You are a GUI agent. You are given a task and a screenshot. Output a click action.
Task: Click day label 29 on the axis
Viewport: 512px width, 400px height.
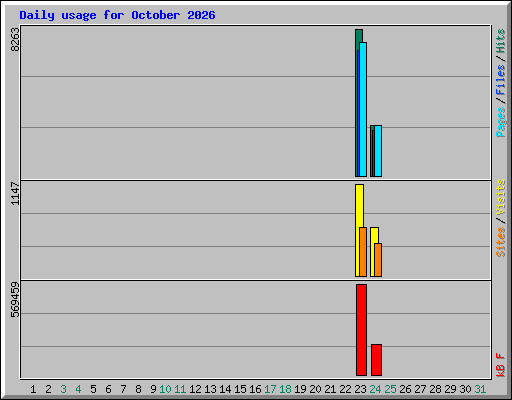click(450, 389)
